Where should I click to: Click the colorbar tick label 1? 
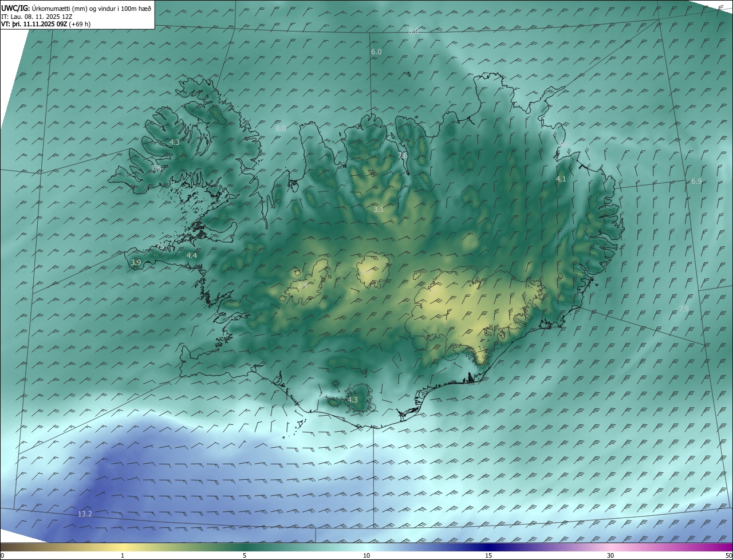(x=123, y=556)
